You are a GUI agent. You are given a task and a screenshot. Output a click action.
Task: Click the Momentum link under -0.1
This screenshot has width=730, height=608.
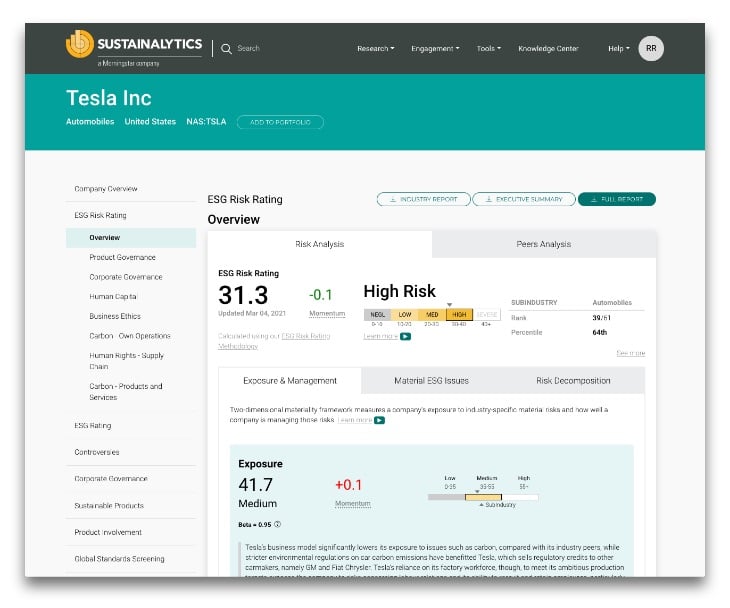tap(327, 313)
